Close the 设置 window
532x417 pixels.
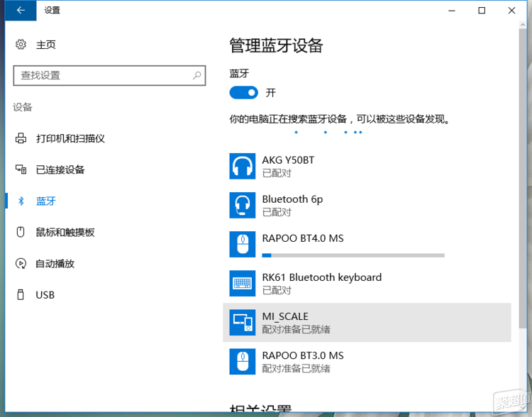[511, 11]
